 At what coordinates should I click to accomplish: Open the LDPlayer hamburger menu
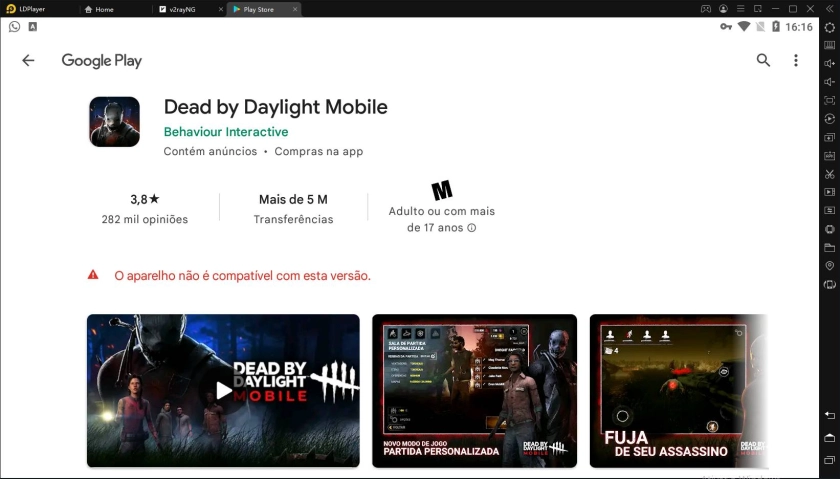coord(740,9)
